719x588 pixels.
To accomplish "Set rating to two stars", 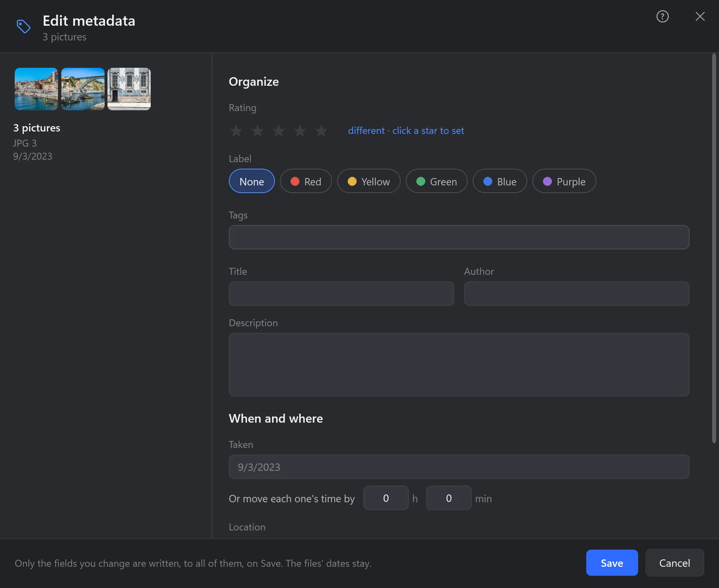I will pos(257,131).
